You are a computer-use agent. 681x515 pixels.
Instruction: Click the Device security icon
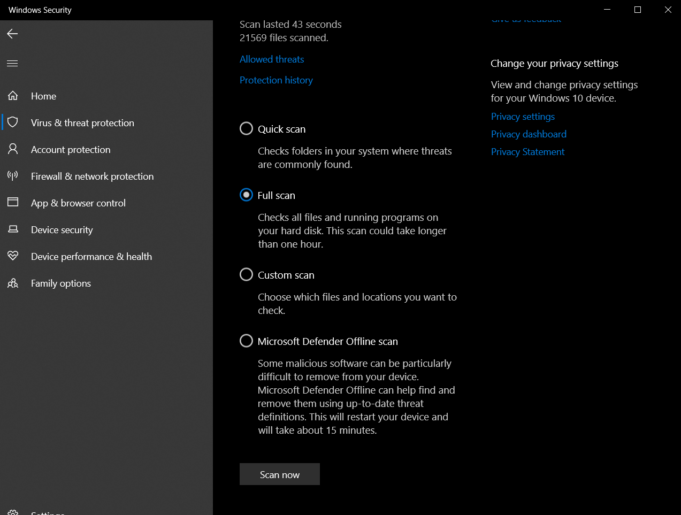click(x=13, y=230)
